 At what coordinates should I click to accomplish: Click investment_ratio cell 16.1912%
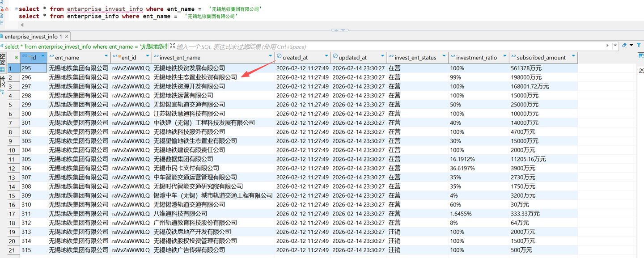click(479, 159)
